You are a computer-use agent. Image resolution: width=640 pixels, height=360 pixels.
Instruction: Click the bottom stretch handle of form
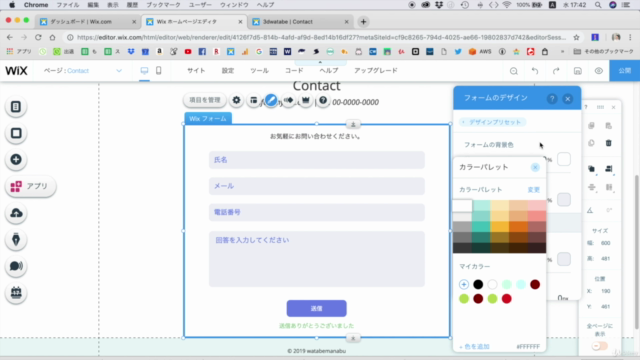353,338
